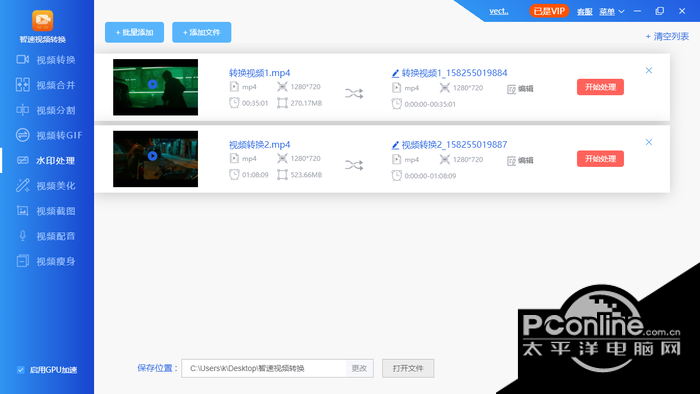The image size is (700, 394).
Task: Start processing 转换视频1 with 开始处理
Action: click(x=600, y=87)
